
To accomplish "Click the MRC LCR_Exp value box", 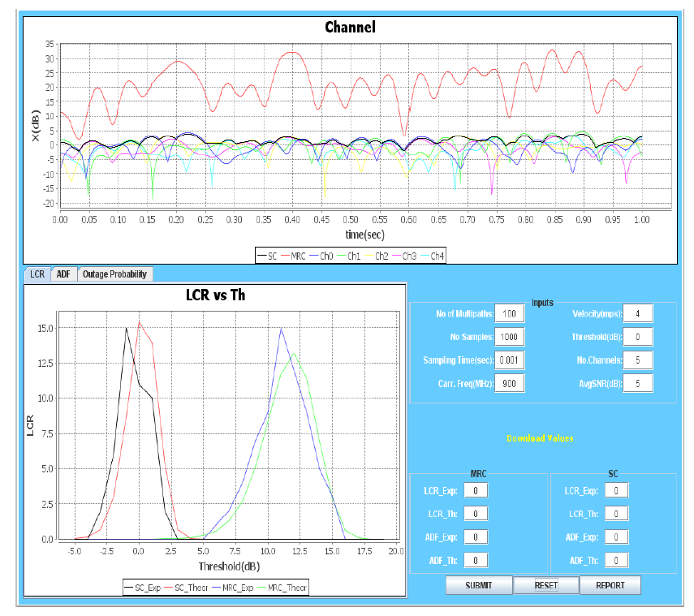I will click(x=476, y=490).
